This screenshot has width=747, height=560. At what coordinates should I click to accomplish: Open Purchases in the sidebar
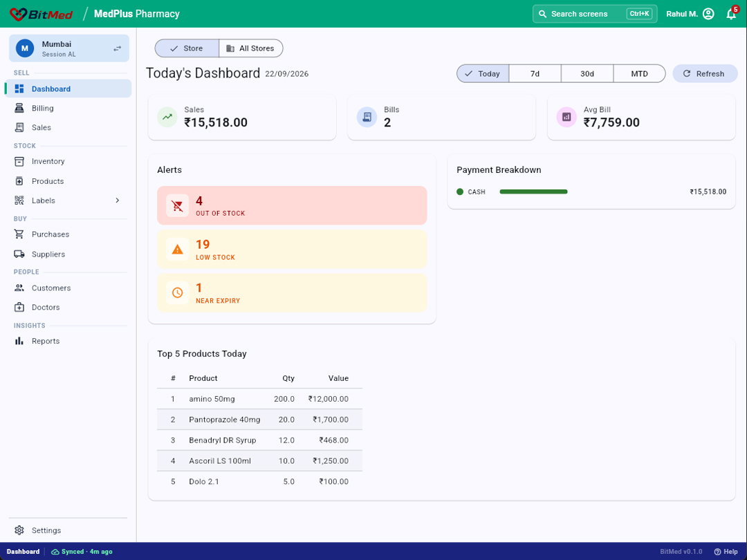click(x=68, y=234)
